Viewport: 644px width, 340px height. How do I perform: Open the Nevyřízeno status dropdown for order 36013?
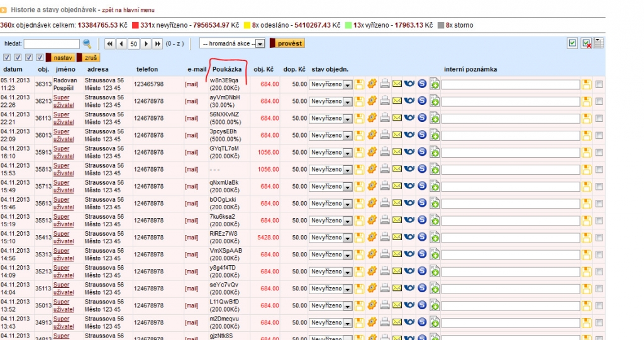point(331,135)
